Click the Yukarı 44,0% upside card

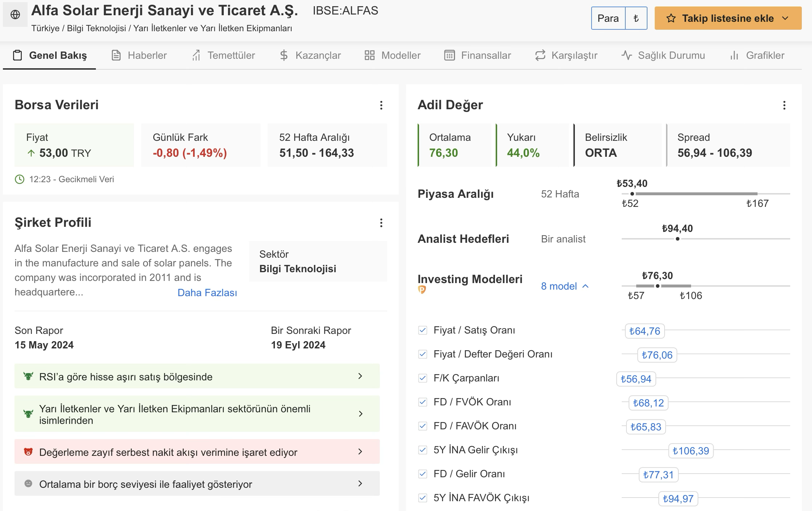click(532, 145)
